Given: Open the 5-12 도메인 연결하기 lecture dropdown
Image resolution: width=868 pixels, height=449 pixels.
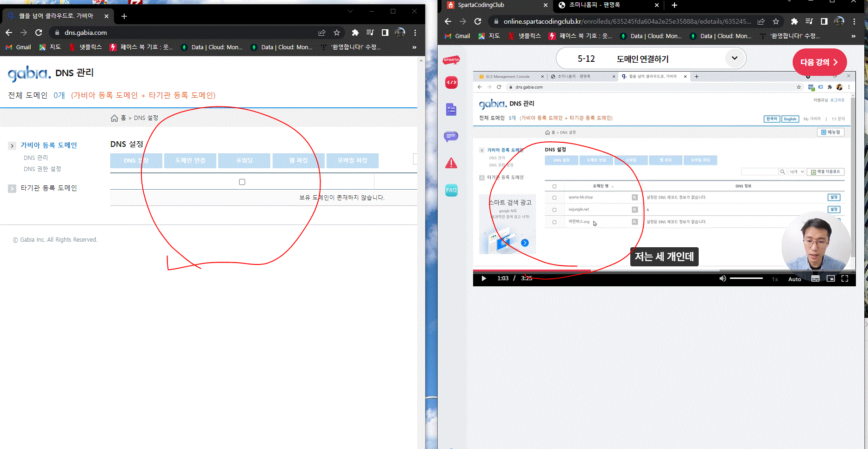Looking at the screenshot, I should tap(734, 58).
